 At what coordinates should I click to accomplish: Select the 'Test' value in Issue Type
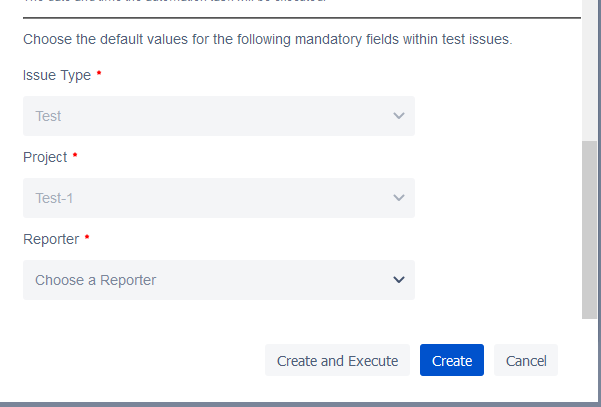pyautogui.click(x=48, y=116)
